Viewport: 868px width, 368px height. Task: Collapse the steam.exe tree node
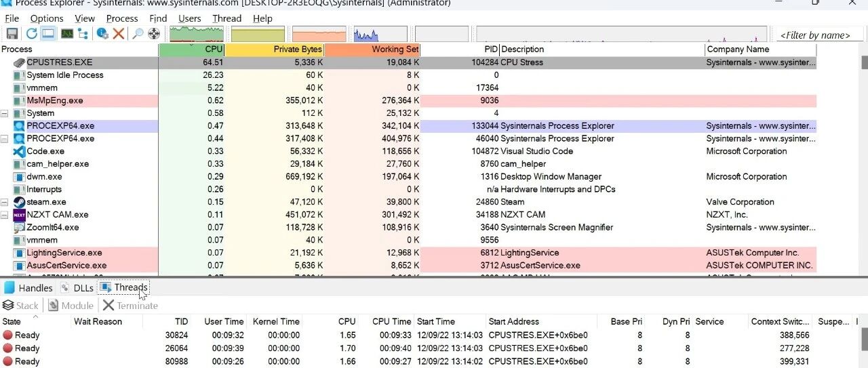click(x=5, y=202)
